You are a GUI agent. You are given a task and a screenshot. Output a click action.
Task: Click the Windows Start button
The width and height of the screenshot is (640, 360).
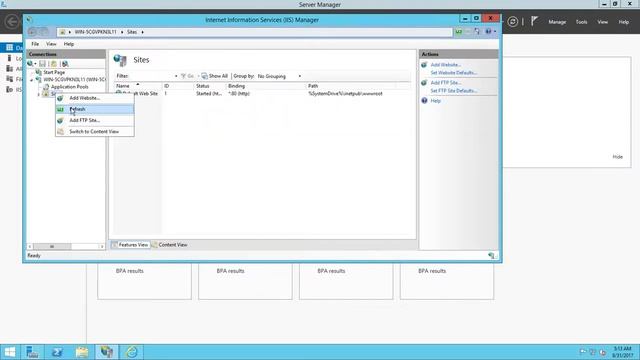click(x=9, y=352)
